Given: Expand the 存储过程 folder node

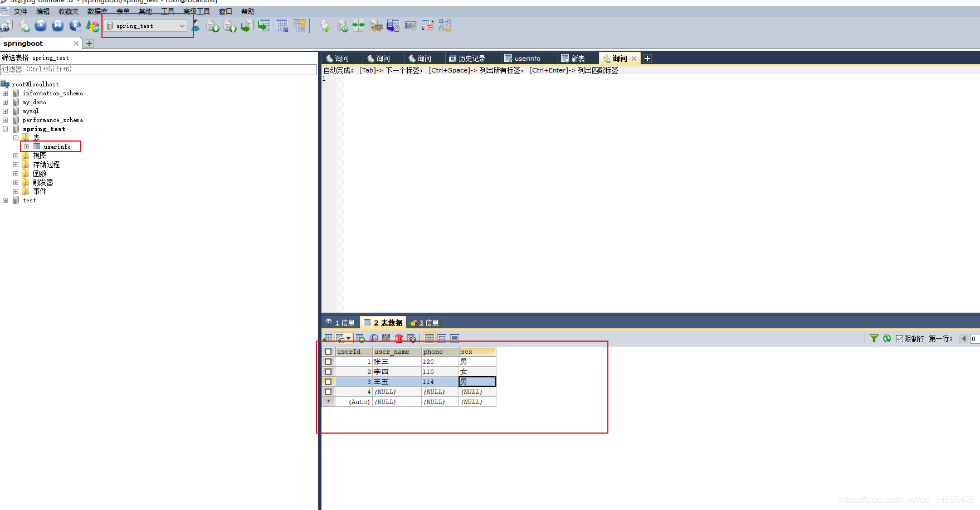Looking at the screenshot, I should click(x=16, y=164).
